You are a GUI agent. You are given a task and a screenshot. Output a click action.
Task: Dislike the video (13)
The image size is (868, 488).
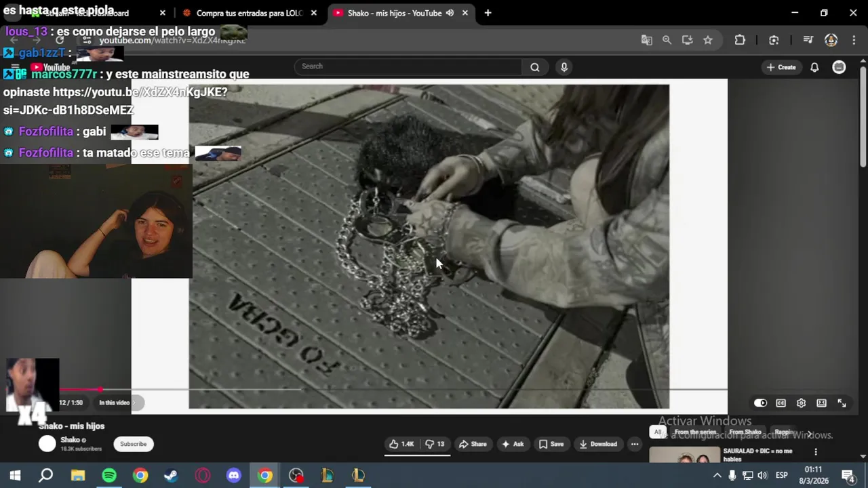pyautogui.click(x=435, y=444)
